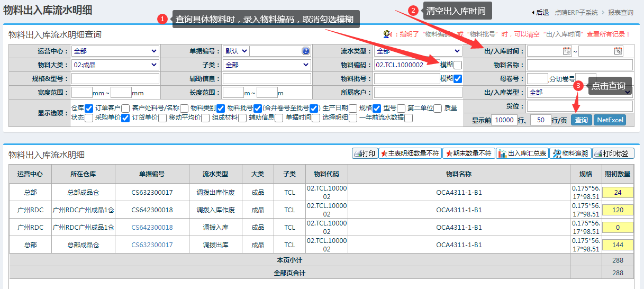Expand the 流水类型 dropdown
This screenshot has width=644, height=289.
coord(418,51)
